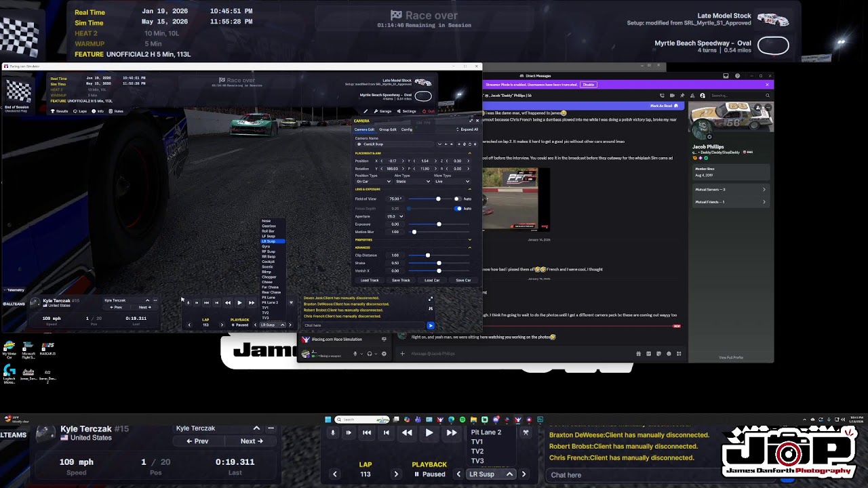Viewport: 868px width, 488px height.
Task: Add friends to DM in Discord header
Action: (x=692, y=96)
